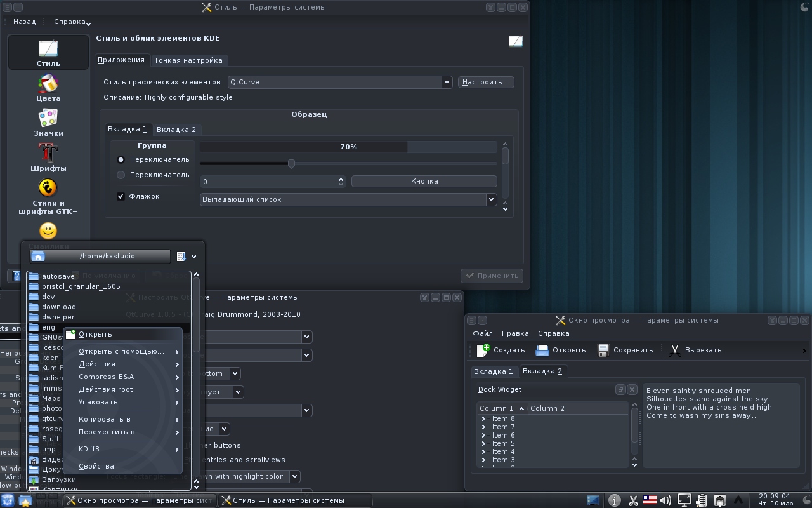Open the volume speaker tray icon
The height and width of the screenshot is (508, 812).
click(666, 500)
